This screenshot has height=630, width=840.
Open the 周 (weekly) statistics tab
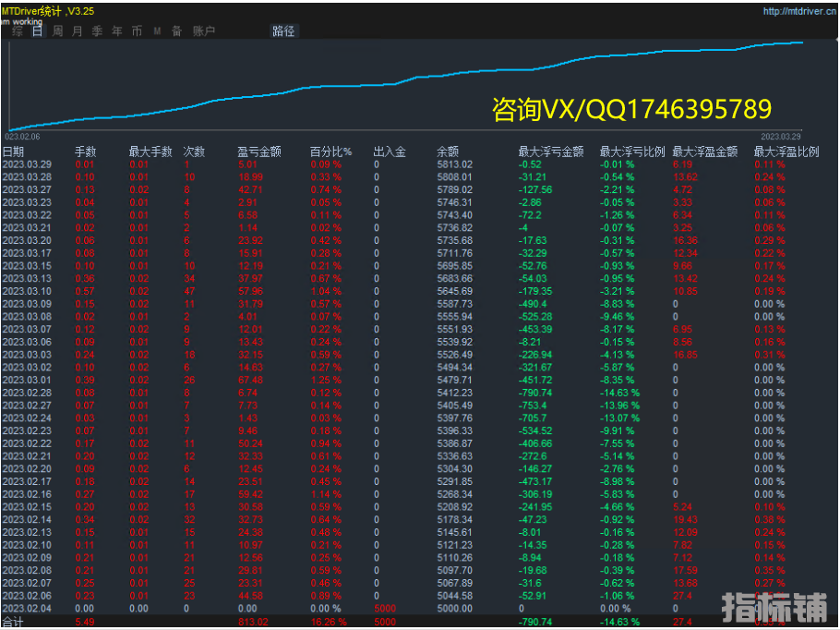(57, 31)
